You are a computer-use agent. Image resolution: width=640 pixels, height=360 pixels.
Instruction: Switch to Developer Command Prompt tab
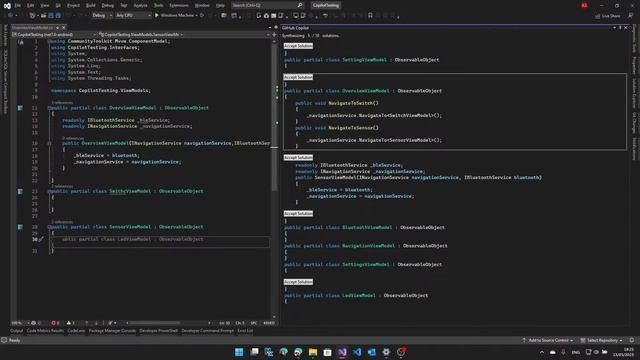(x=208, y=331)
